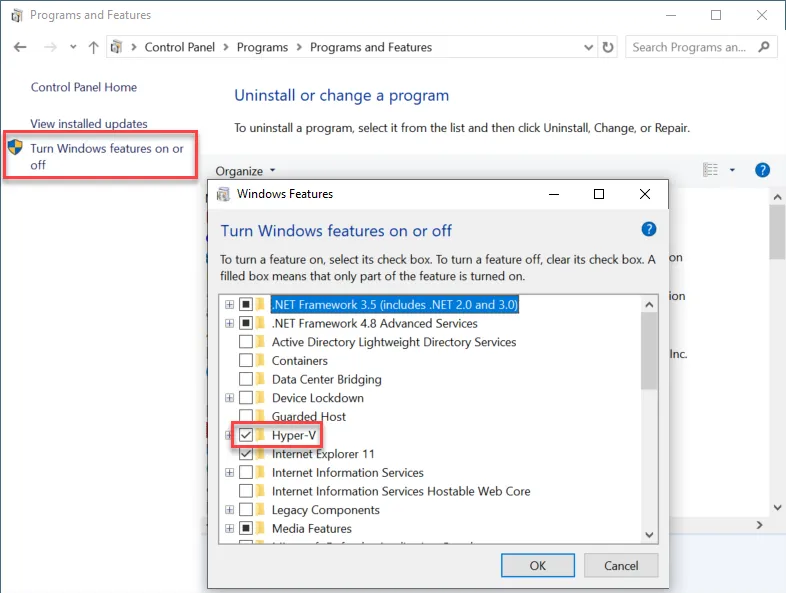The width and height of the screenshot is (786, 593).
Task: Click the shield icon for Windows features
Action: tap(16, 147)
